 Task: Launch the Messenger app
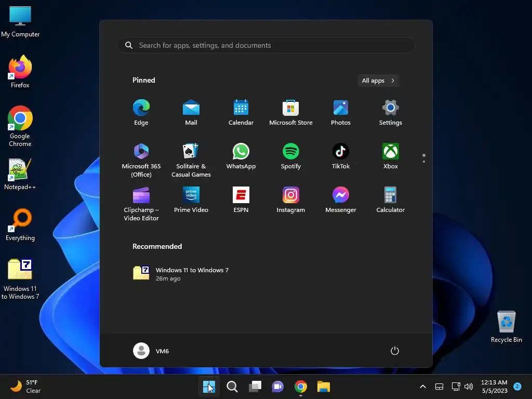tap(341, 200)
